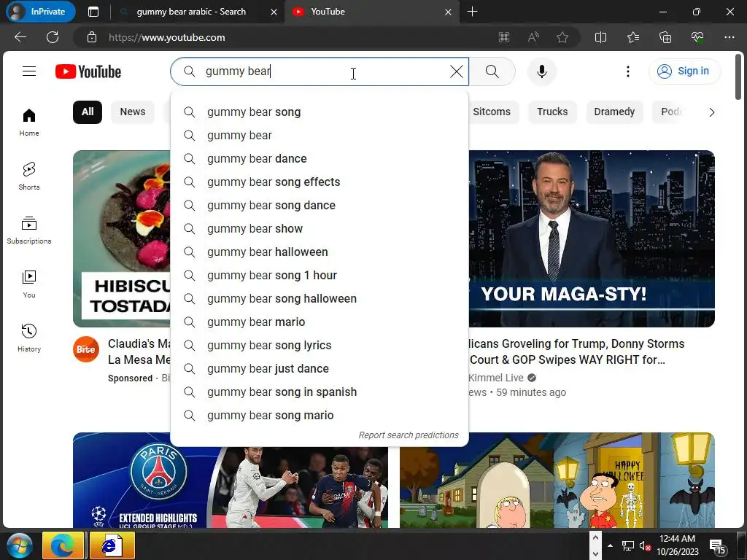Screen dimensions: 747x560
Task: Activate Read aloud in address bar
Action: click(533, 37)
